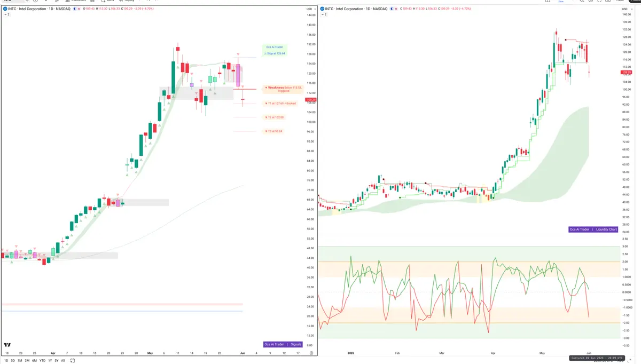Click 109.29 price tag on left chart axis
The image size is (641, 364).
point(310,100)
